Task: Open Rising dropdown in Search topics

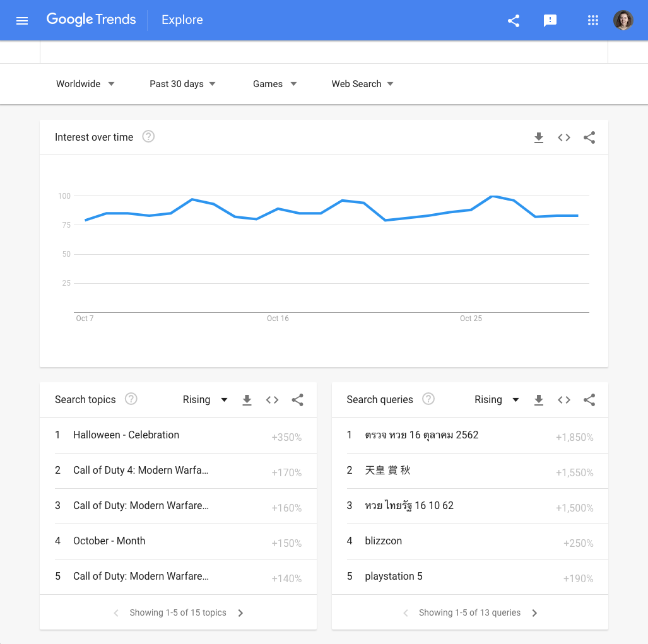Action: click(205, 399)
